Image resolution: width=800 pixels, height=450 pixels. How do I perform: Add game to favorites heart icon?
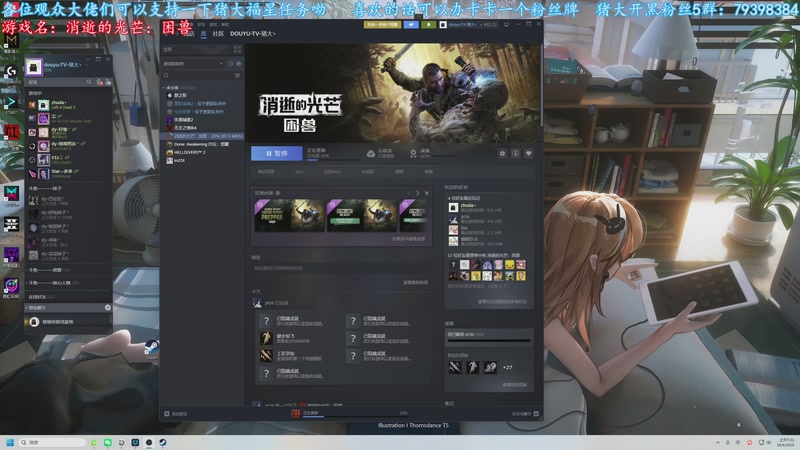pos(529,153)
